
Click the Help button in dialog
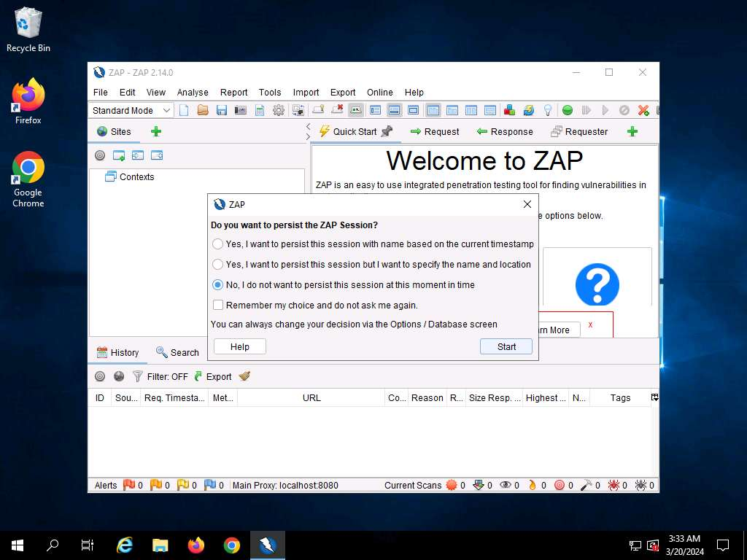point(239,346)
